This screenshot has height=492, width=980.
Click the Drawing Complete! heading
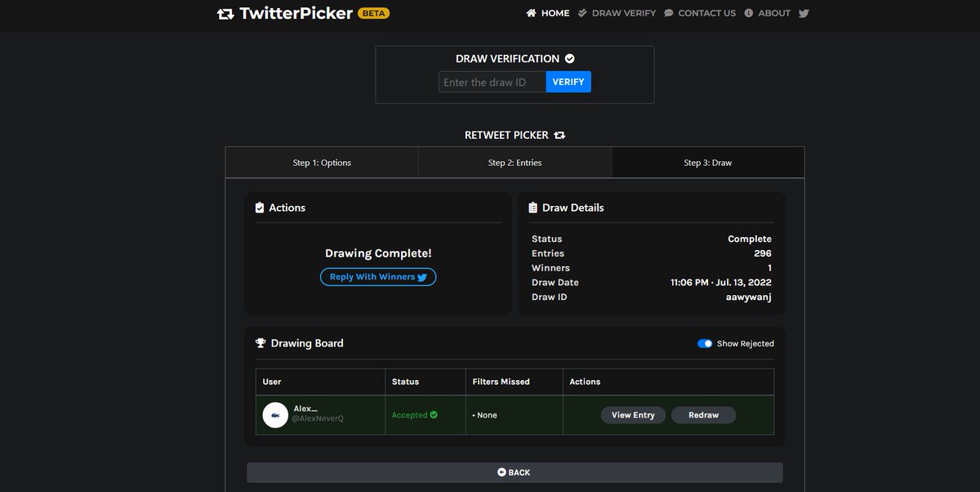[378, 253]
